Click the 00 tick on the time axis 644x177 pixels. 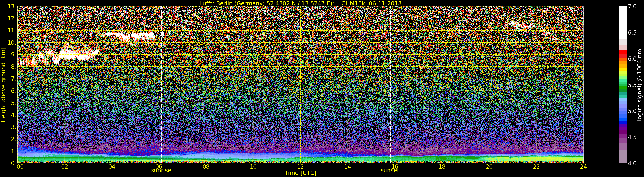[20, 167]
